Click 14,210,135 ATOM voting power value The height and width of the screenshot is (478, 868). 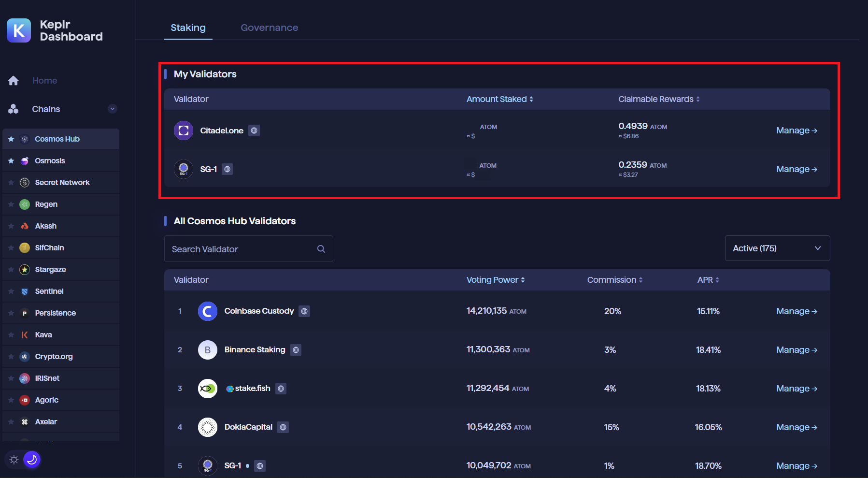pyautogui.click(x=496, y=311)
